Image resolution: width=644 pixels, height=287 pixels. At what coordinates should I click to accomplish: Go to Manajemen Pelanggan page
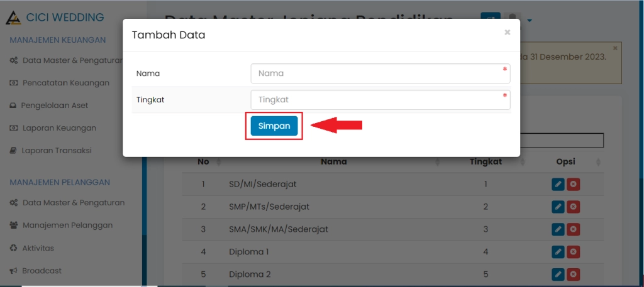(x=67, y=225)
